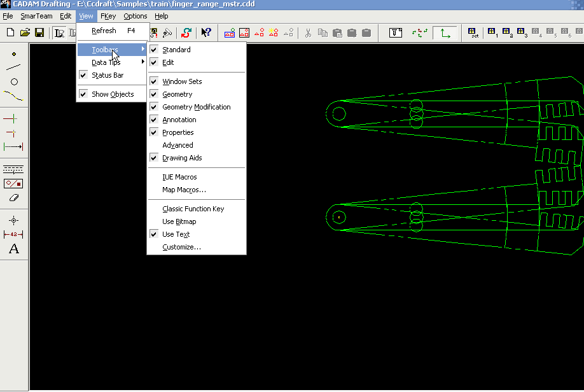
Task: Click the red box with slash icon
Action: [x=13, y=184]
